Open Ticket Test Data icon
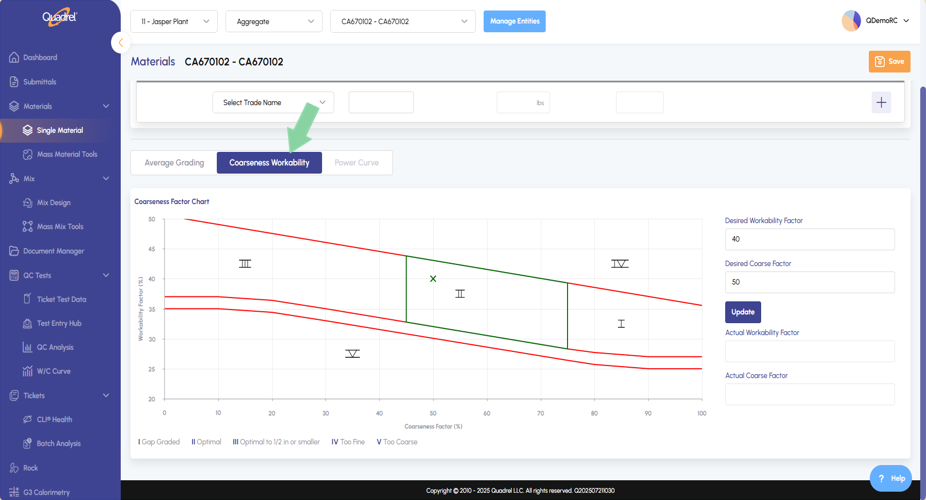The height and width of the screenshot is (500, 926). click(x=28, y=299)
